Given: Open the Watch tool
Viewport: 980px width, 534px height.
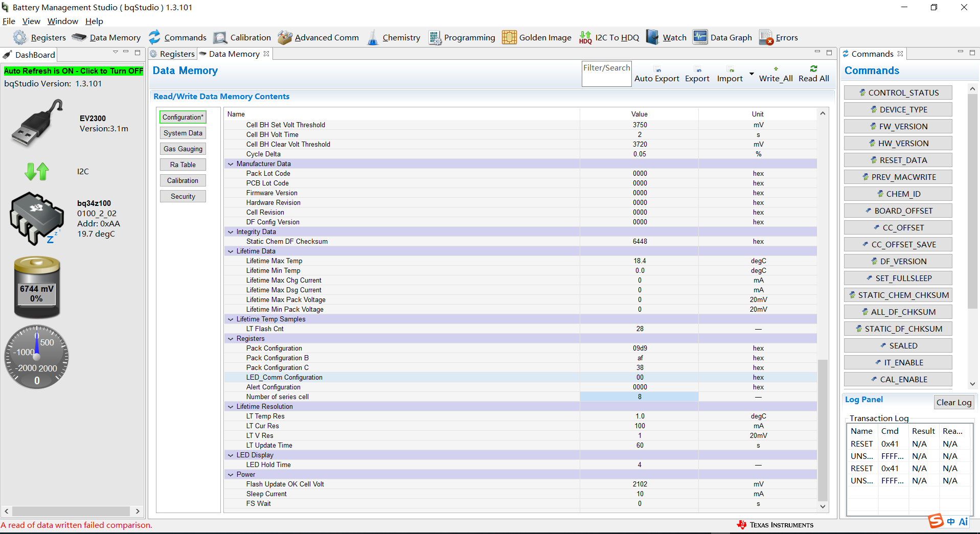Looking at the screenshot, I should (666, 37).
